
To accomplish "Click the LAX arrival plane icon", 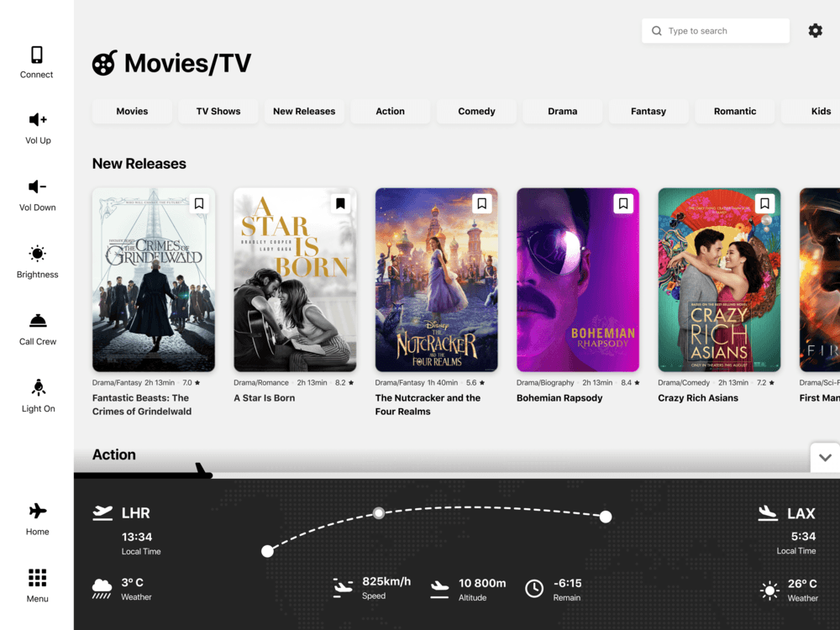I will point(768,512).
